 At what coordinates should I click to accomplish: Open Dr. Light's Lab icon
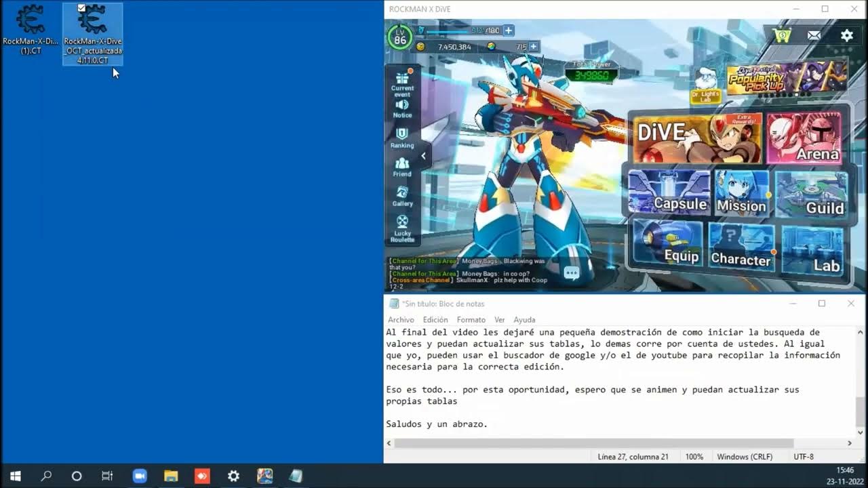(x=705, y=85)
